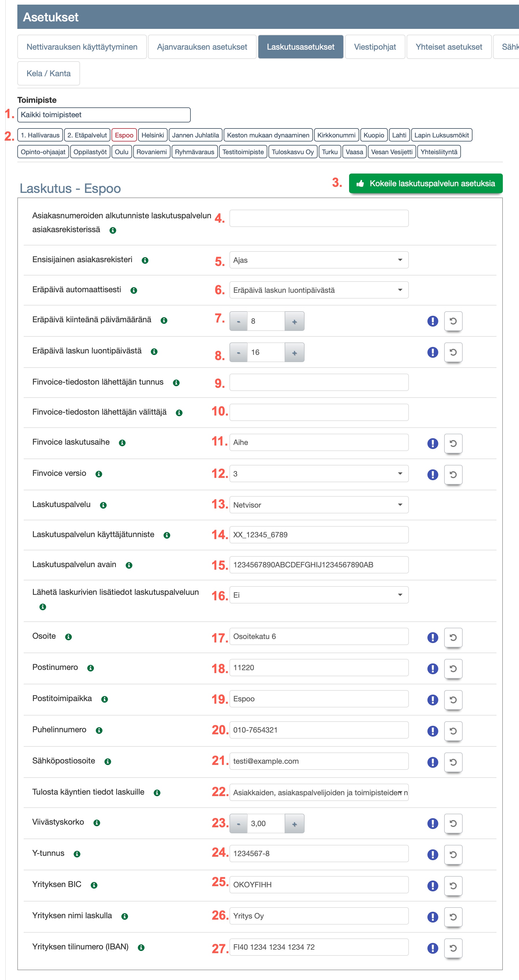Select the Helsinki location toggle
Screen dimensions: 519x980
pyautogui.click(x=153, y=135)
